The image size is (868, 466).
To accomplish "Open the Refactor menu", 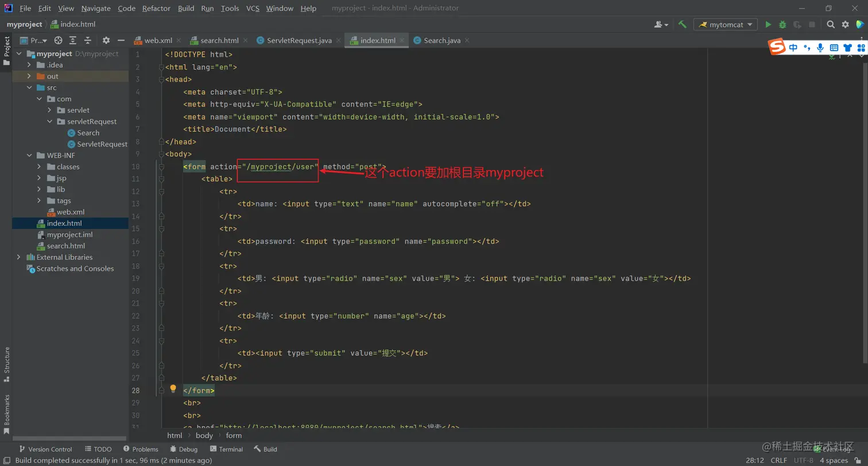I will (156, 8).
